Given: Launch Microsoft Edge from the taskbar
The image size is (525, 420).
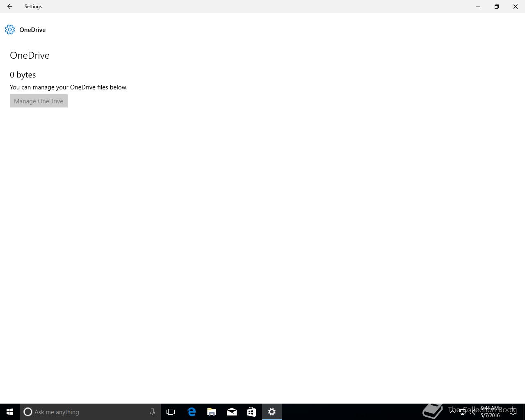Looking at the screenshot, I should tap(192, 412).
